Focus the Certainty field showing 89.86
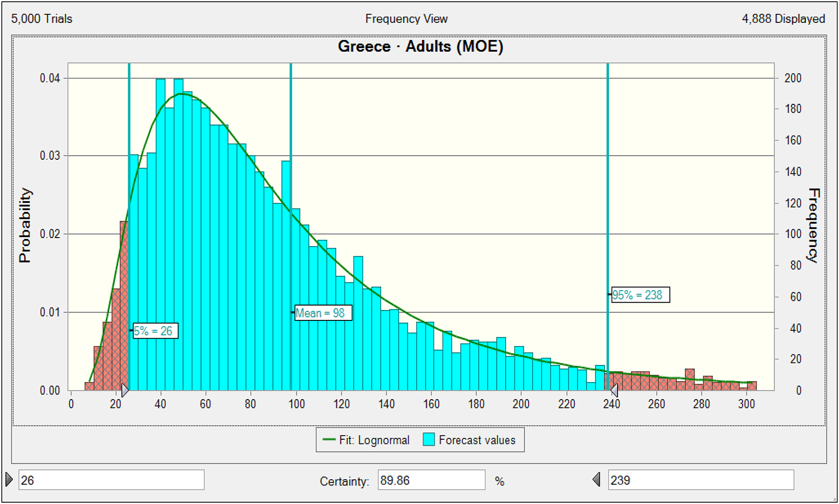 [x=431, y=480]
